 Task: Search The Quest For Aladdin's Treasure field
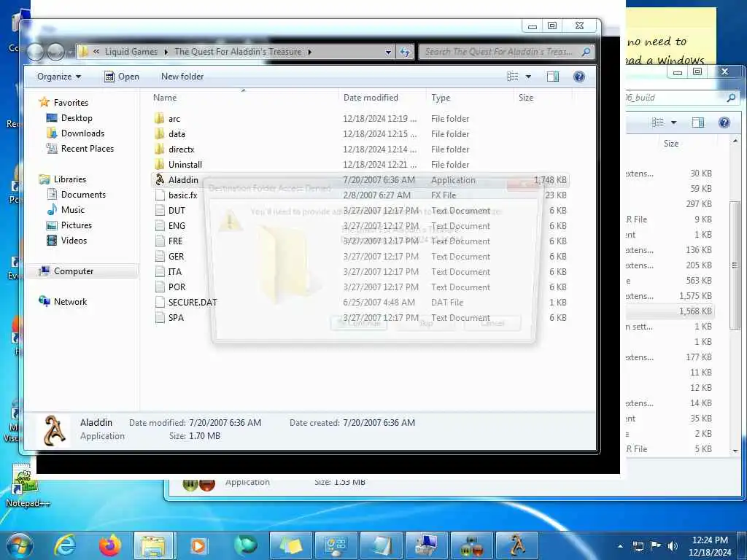click(x=506, y=52)
